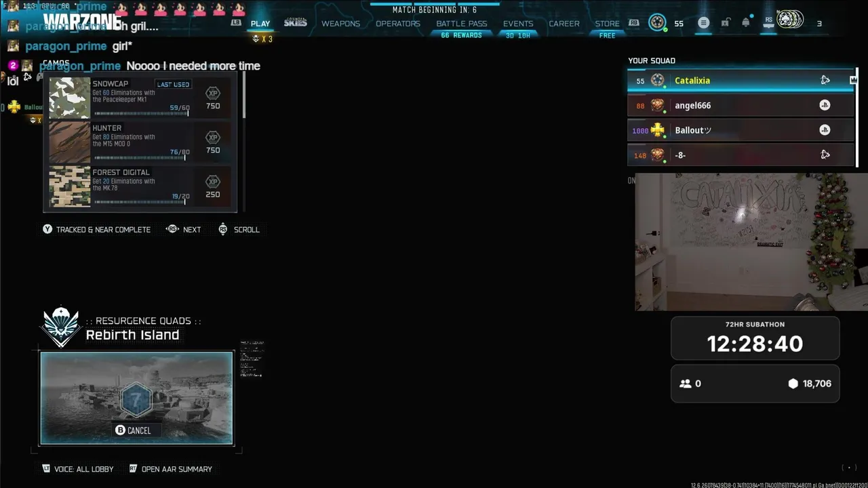The image size is (868, 488).
Task: Open the notifications bell icon
Action: point(746,22)
